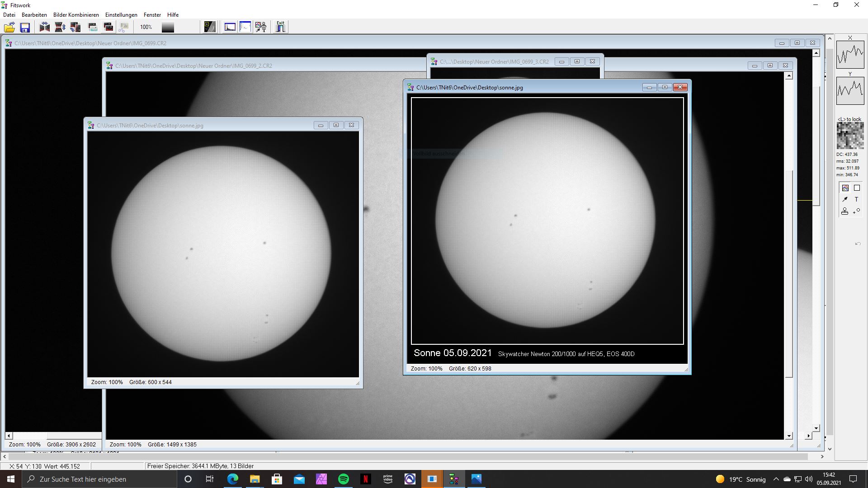The width and height of the screenshot is (868, 488).
Task: Toggle the rectangle selection tool
Action: [x=857, y=188]
